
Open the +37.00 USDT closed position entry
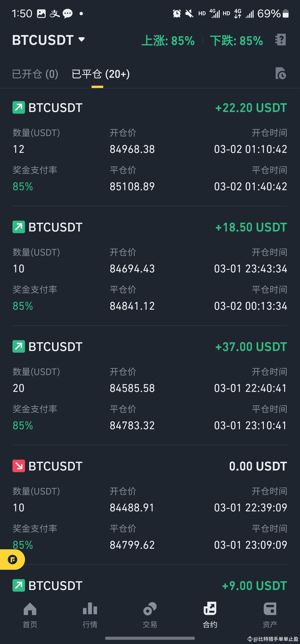pos(150,385)
